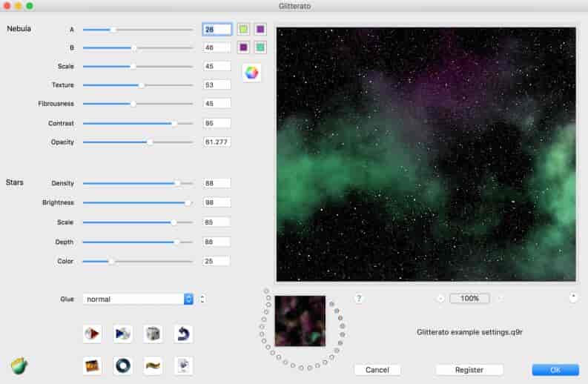The height and width of the screenshot is (384, 588).
Task: Click the stepper beside the Glue dropdown
Action: tap(202, 299)
